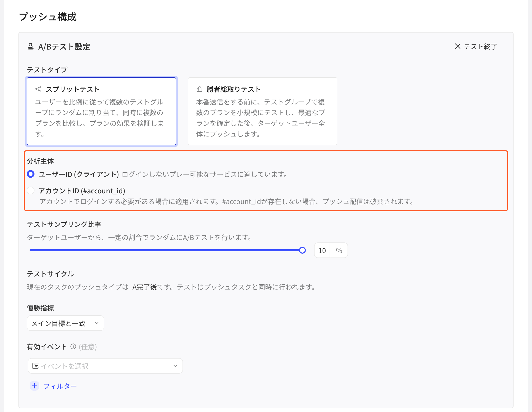
Task: Click the テストサンプリング比率 label
Action: (x=64, y=224)
